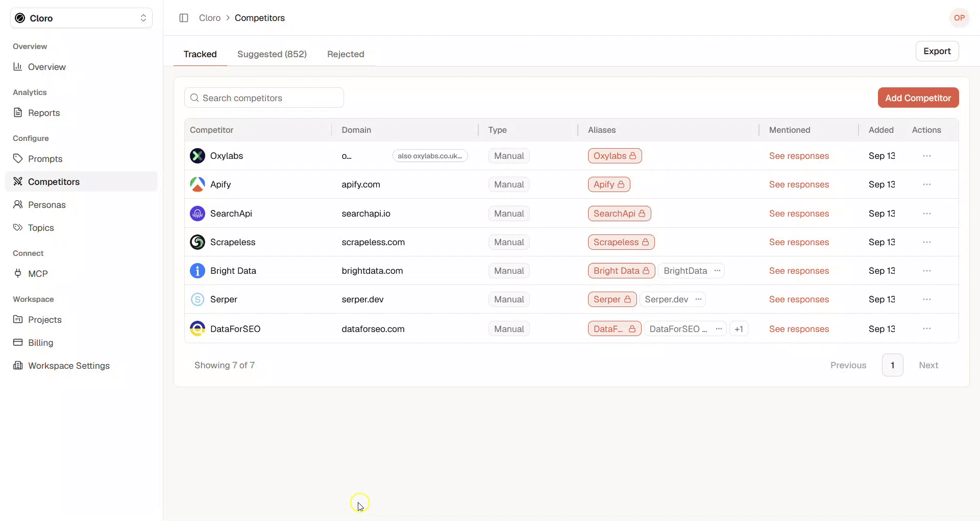This screenshot has height=521, width=980.
Task: Open actions menu for Bright Data row
Action: pos(927,271)
